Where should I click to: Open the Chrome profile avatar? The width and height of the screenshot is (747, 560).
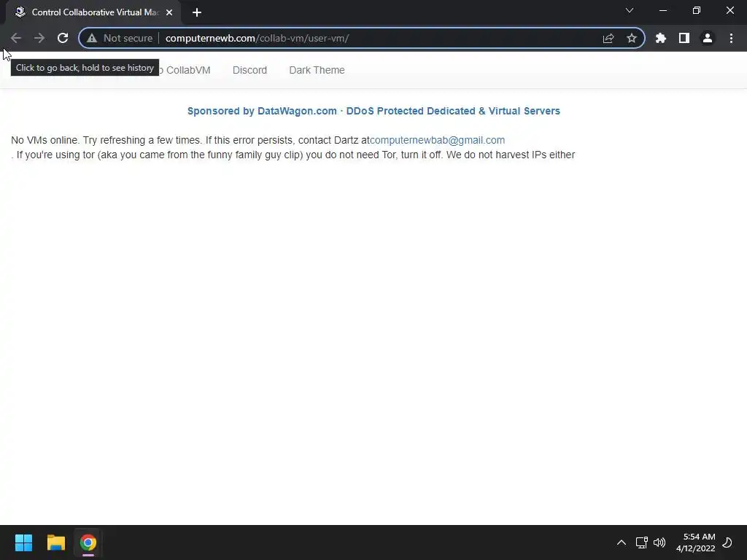[x=708, y=38]
